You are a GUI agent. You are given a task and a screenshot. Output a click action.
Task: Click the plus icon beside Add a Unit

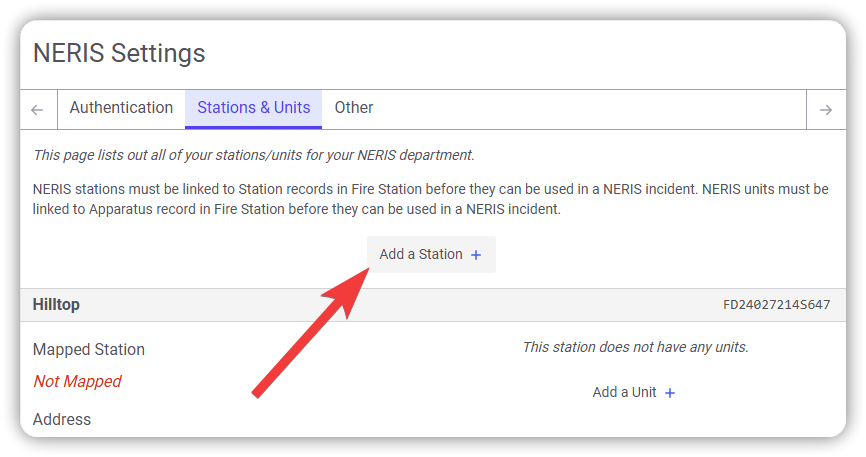[670, 393]
